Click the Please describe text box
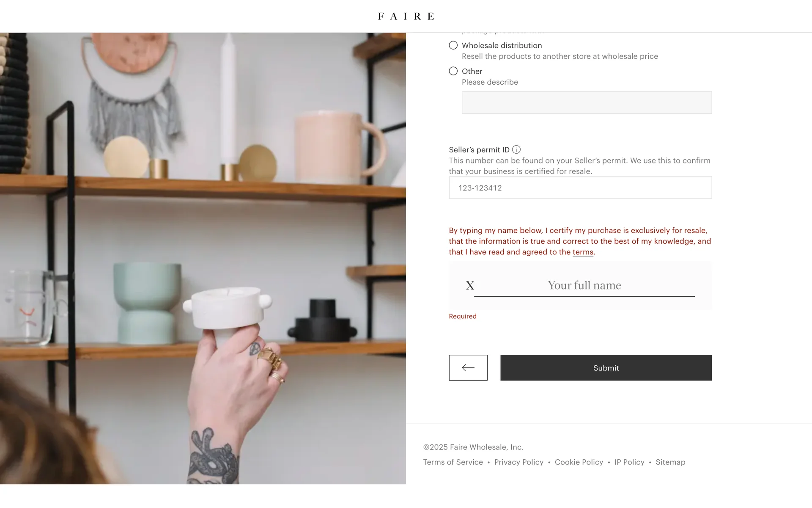Viewport: 812px width, 508px height. 587,102
